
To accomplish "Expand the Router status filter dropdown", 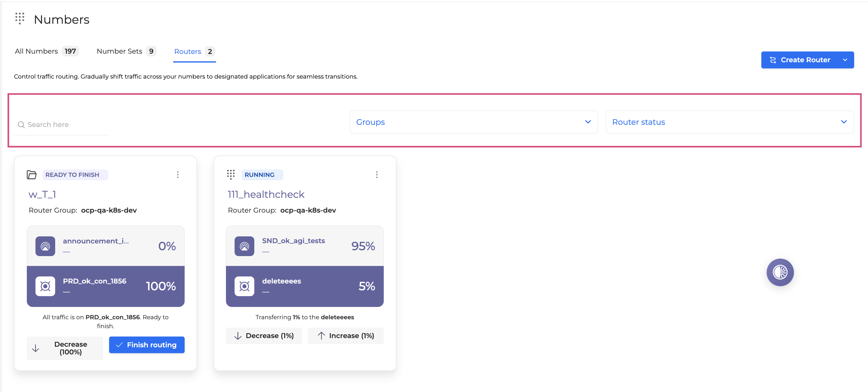I will (730, 122).
